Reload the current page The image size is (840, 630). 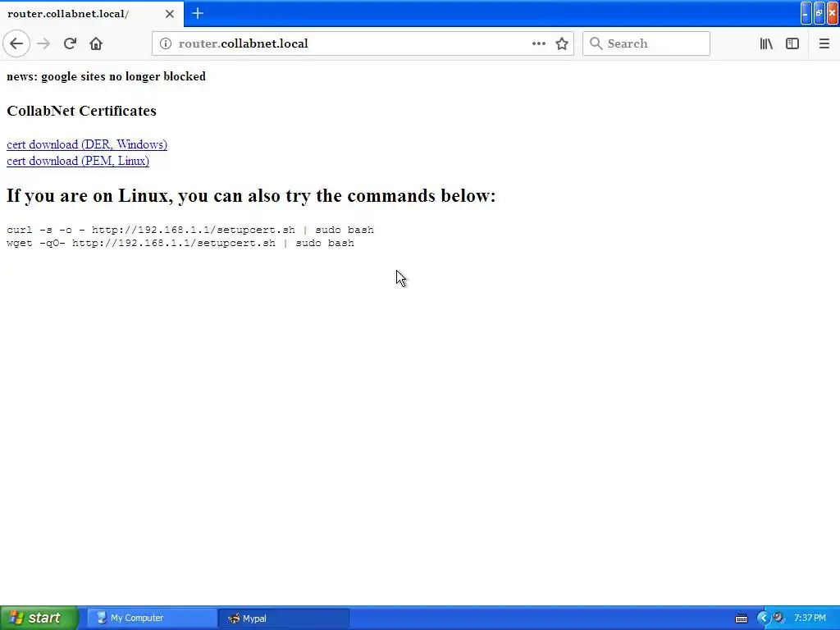70,43
